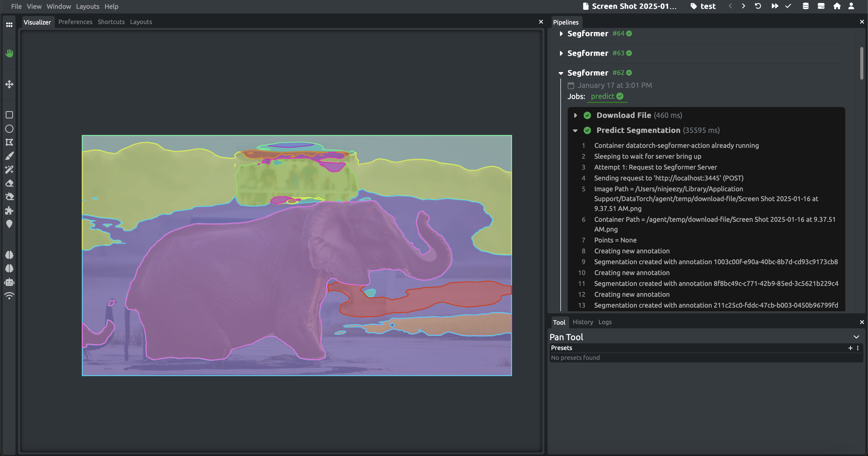Select the green hand Pan tool
The image size is (868, 456).
click(x=9, y=53)
